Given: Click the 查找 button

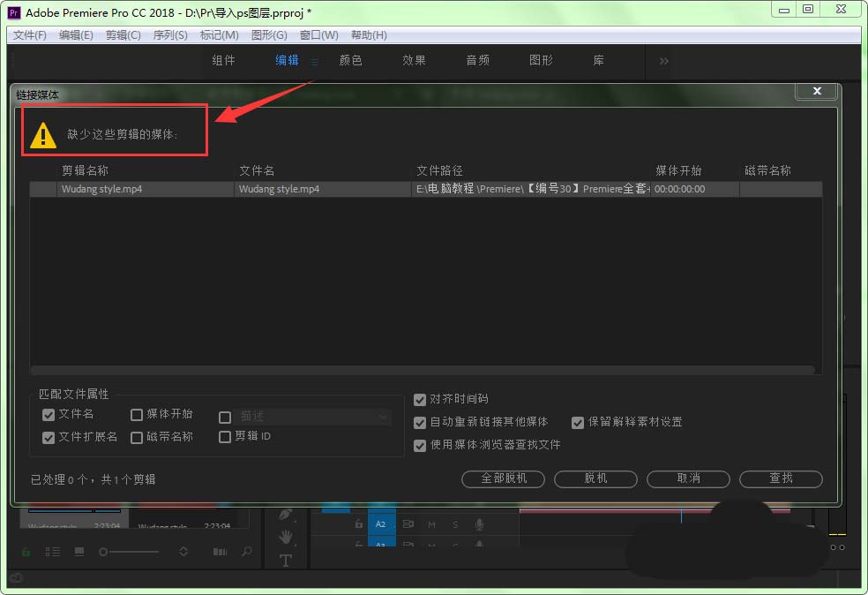Looking at the screenshot, I should point(781,478).
